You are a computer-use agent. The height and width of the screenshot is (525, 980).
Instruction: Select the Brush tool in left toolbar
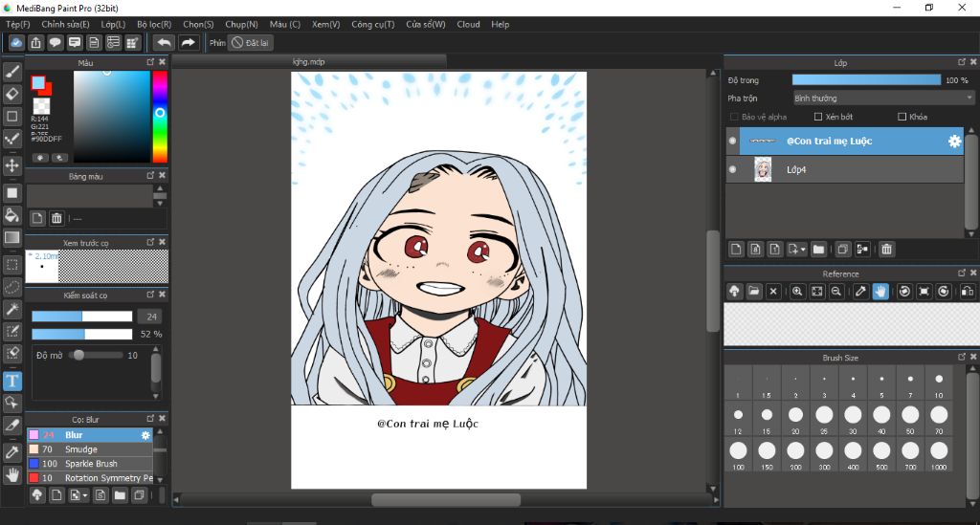(11, 71)
